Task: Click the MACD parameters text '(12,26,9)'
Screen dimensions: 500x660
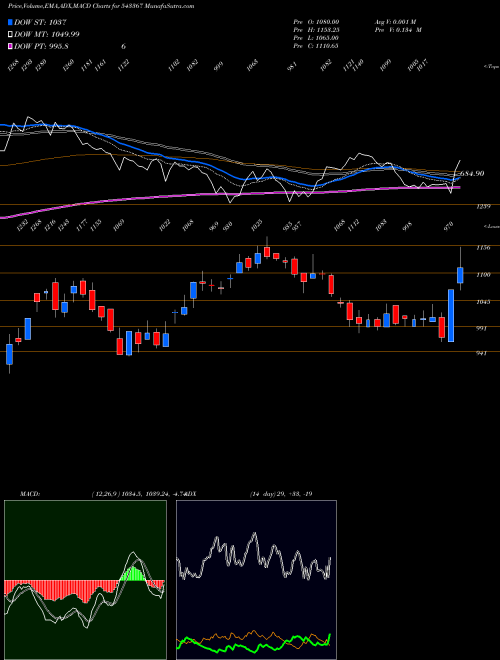Action: [106, 494]
